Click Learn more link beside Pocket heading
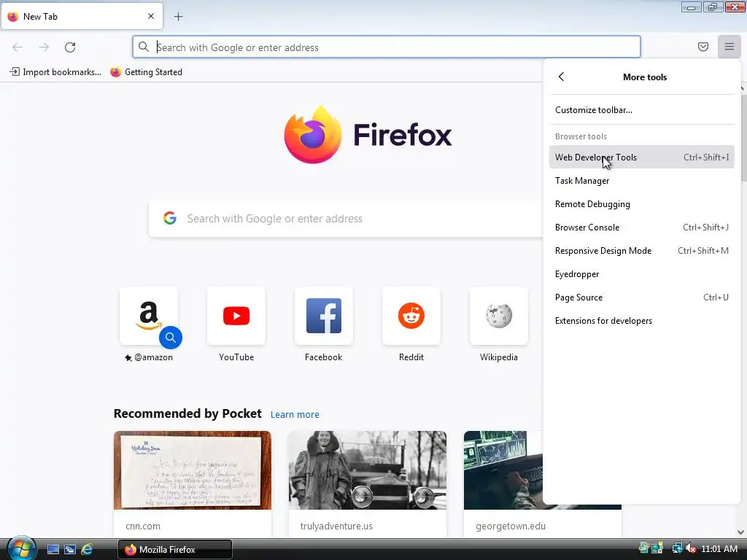Screen dimensions: 747x560 click(x=295, y=414)
